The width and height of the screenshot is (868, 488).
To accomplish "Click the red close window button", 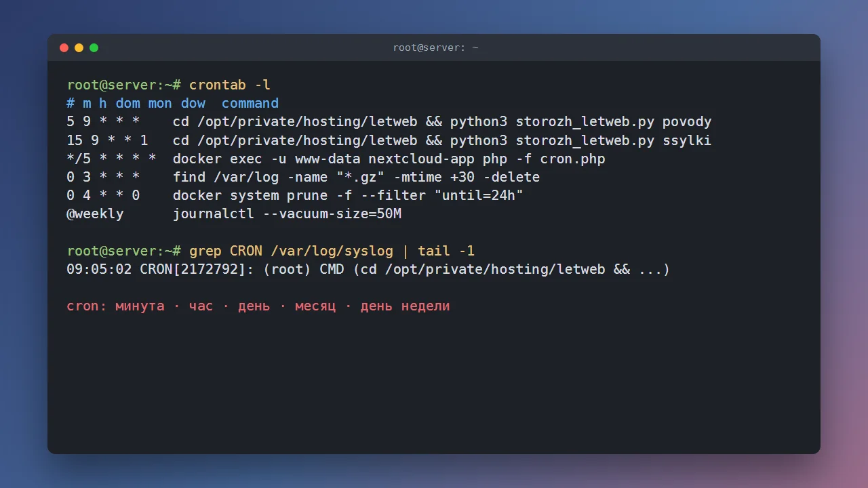I will pos(64,47).
